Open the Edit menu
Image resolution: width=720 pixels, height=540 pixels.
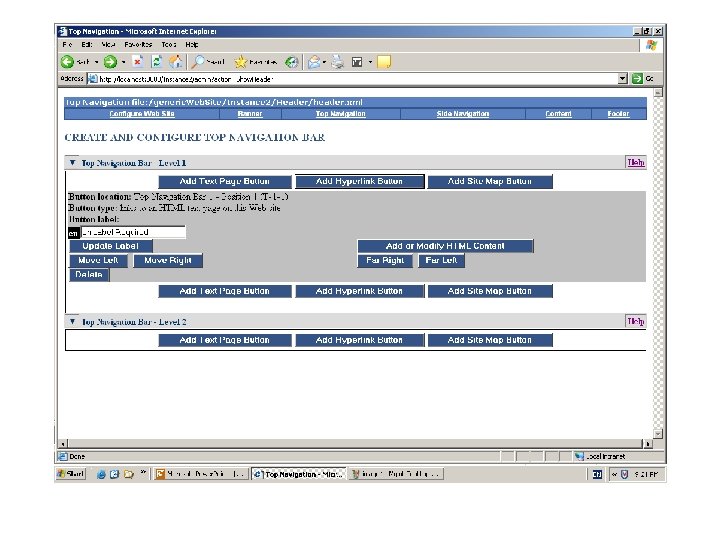click(87, 45)
